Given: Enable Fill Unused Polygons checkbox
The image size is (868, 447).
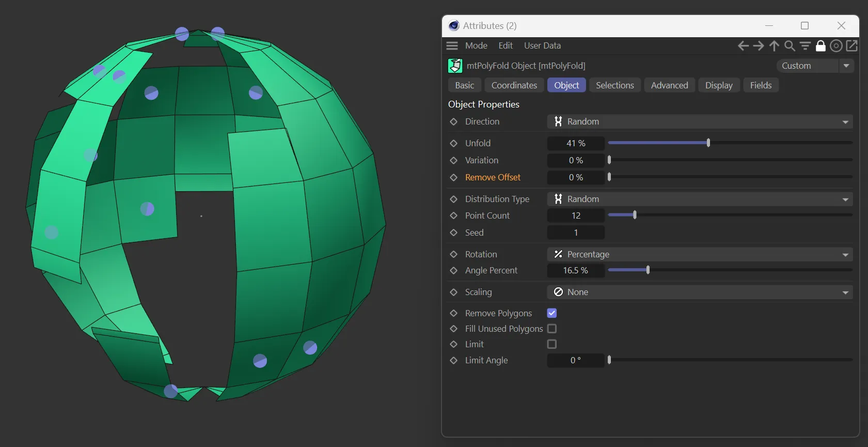Looking at the screenshot, I should click(552, 329).
